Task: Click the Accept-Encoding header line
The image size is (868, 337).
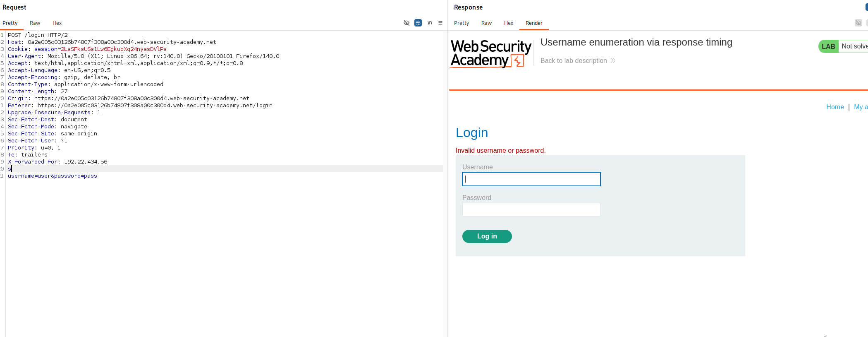Action: click(x=64, y=77)
